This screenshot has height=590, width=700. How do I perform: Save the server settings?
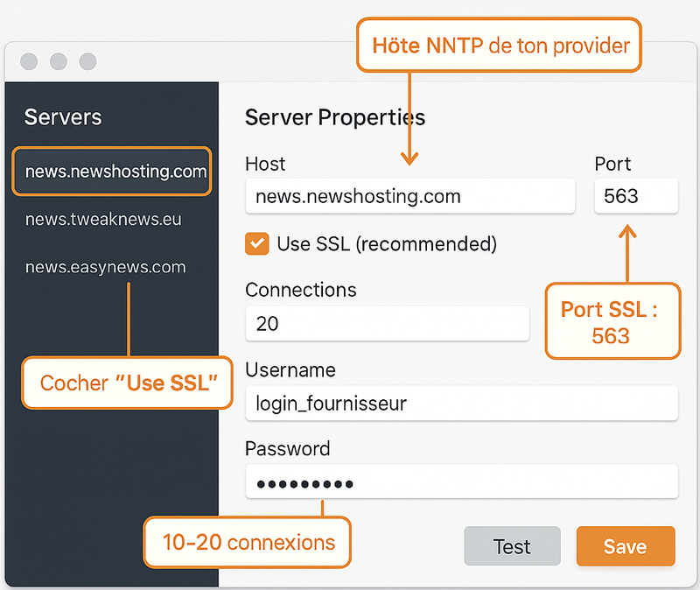click(x=625, y=546)
